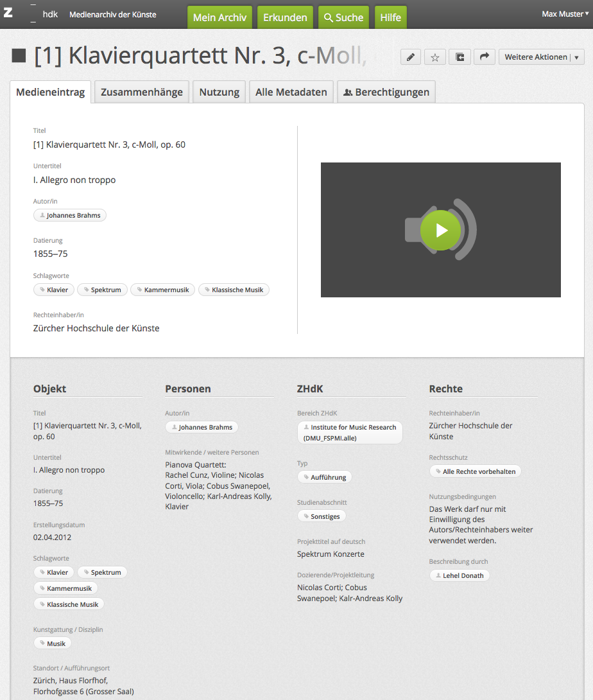Play the audio with green play button
The height and width of the screenshot is (700, 593).
click(x=440, y=230)
